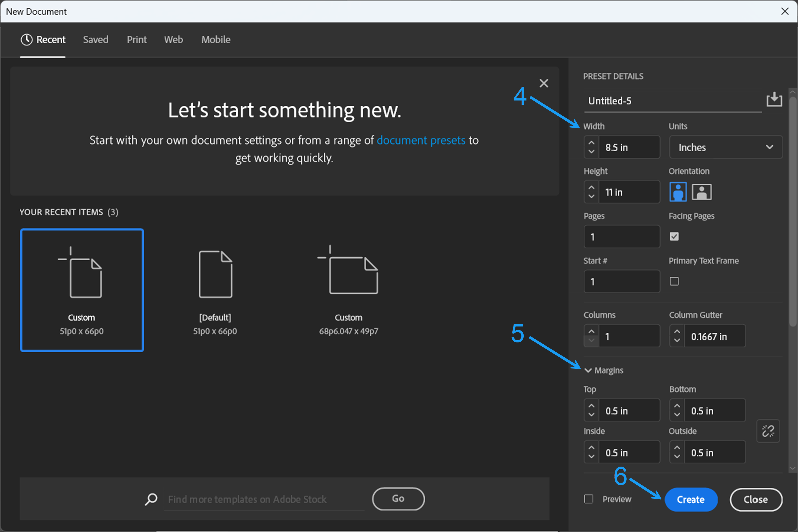Open the Units dropdown

pyautogui.click(x=726, y=147)
